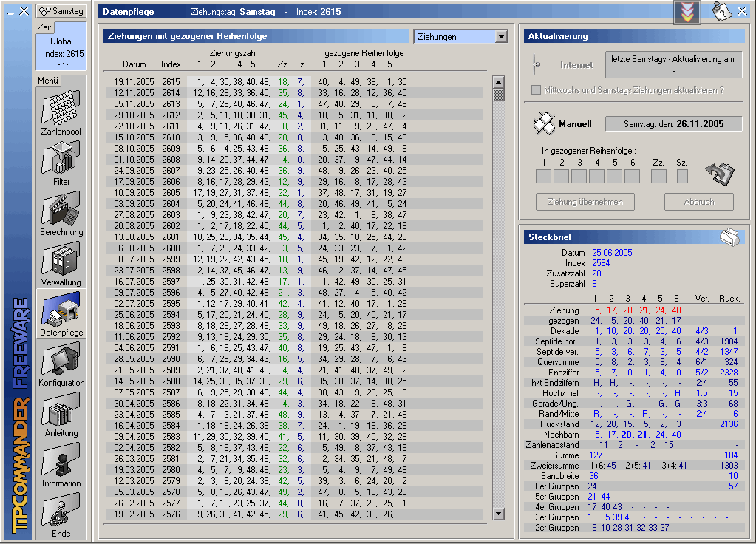Click the Abbruch button
Viewport: 756px width, 544px height.
point(699,202)
